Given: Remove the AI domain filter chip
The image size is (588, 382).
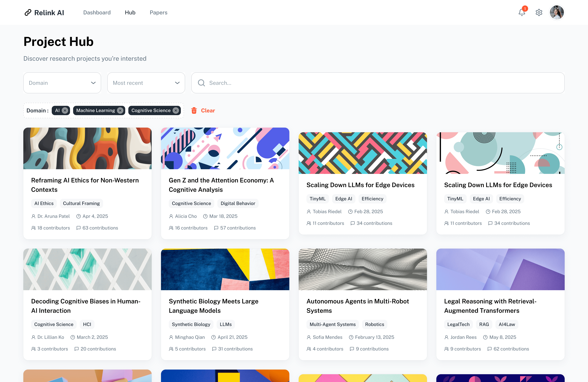Looking at the screenshot, I should (65, 110).
